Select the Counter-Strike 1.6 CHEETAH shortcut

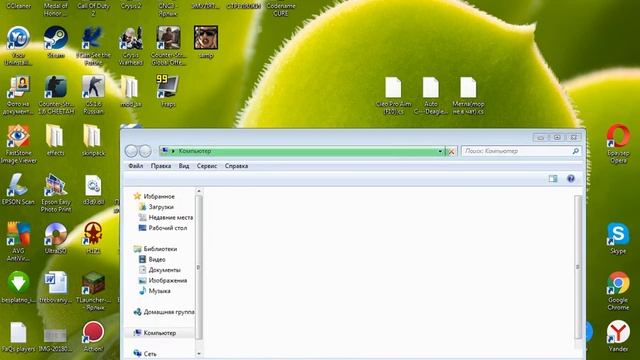[56, 95]
